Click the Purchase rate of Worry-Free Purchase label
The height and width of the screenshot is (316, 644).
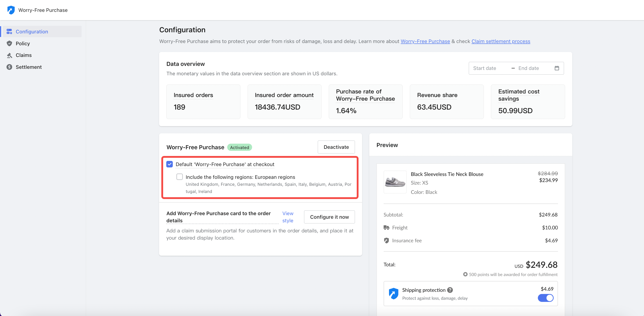coord(365,95)
